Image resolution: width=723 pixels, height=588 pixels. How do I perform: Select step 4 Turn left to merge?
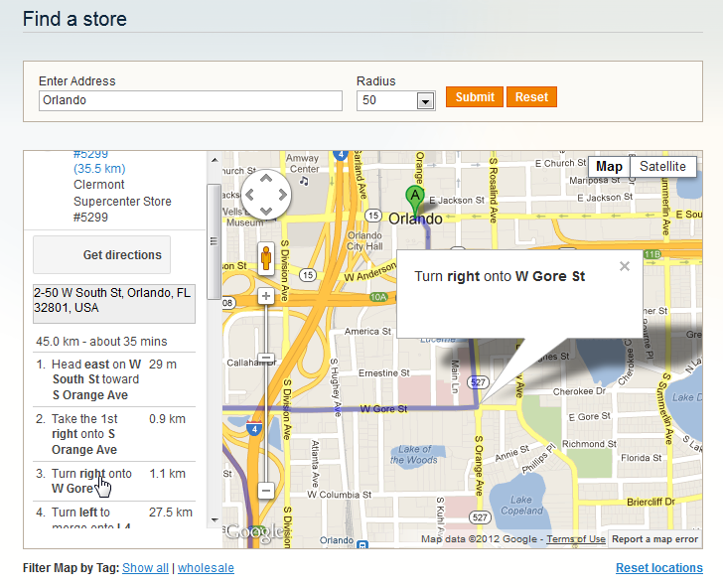coord(114,515)
